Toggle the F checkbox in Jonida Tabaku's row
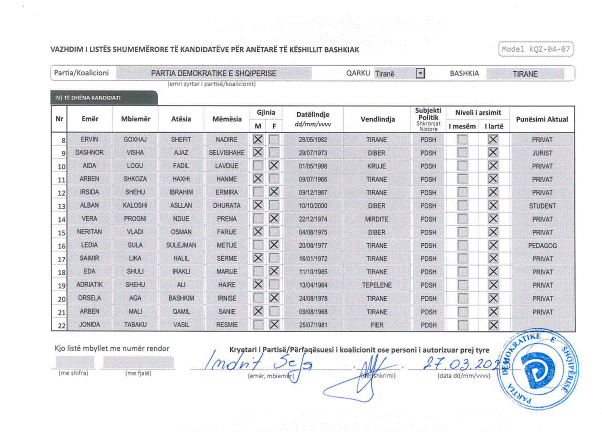Viewport: 602px width, 432px height. pos(274,324)
